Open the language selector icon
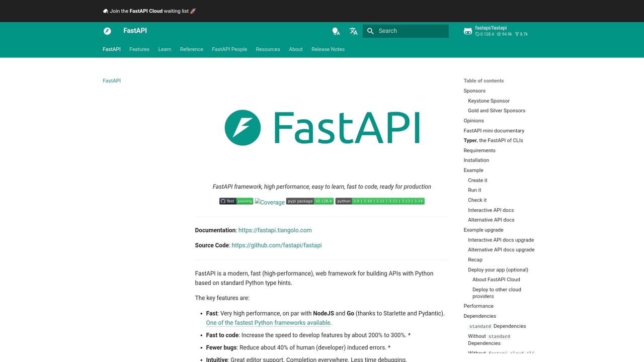This screenshot has width=644, height=362. [x=353, y=31]
